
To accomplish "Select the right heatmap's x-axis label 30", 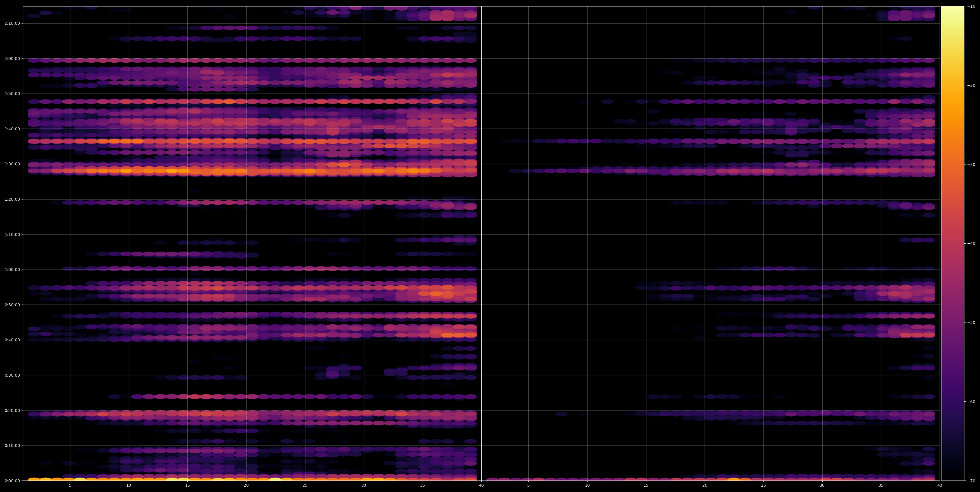I will 822,486.
